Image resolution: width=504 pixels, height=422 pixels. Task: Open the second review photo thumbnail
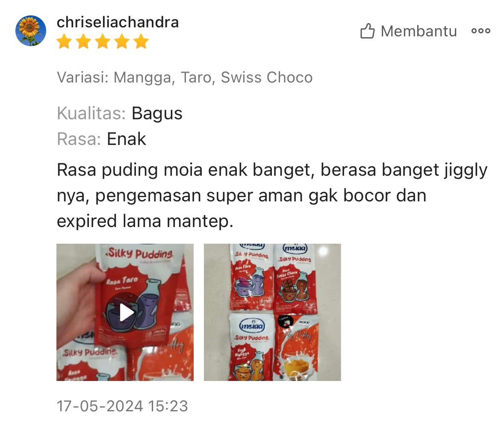coord(272,312)
